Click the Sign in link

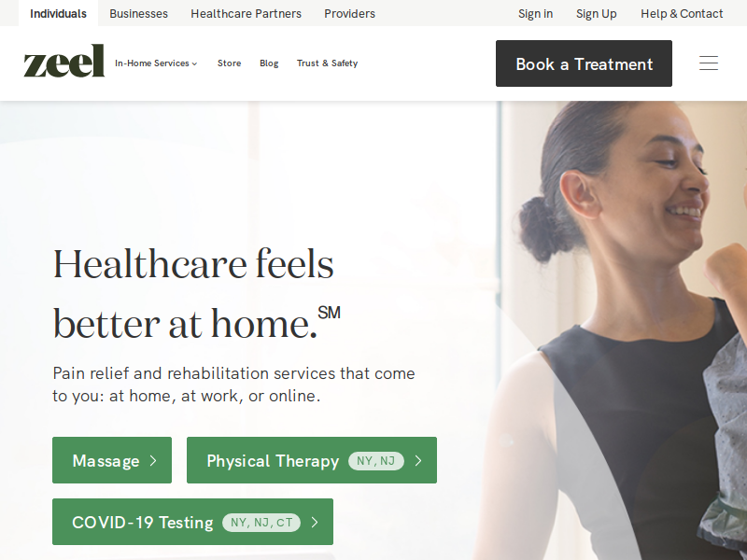click(x=535, y=13)
